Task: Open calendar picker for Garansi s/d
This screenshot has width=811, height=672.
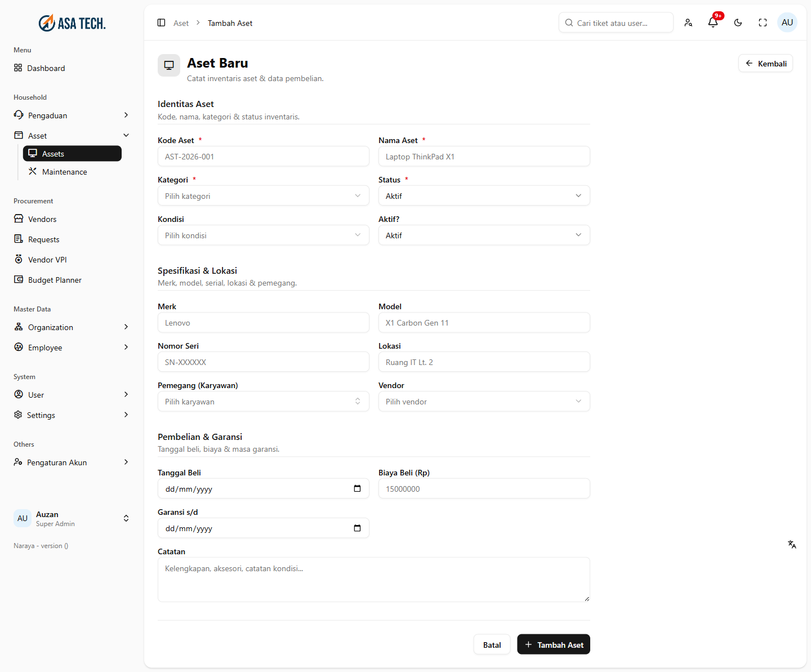Action: 357,528
